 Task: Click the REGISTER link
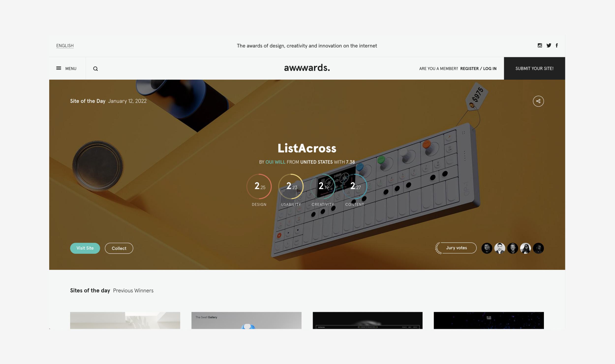point(469,69)
